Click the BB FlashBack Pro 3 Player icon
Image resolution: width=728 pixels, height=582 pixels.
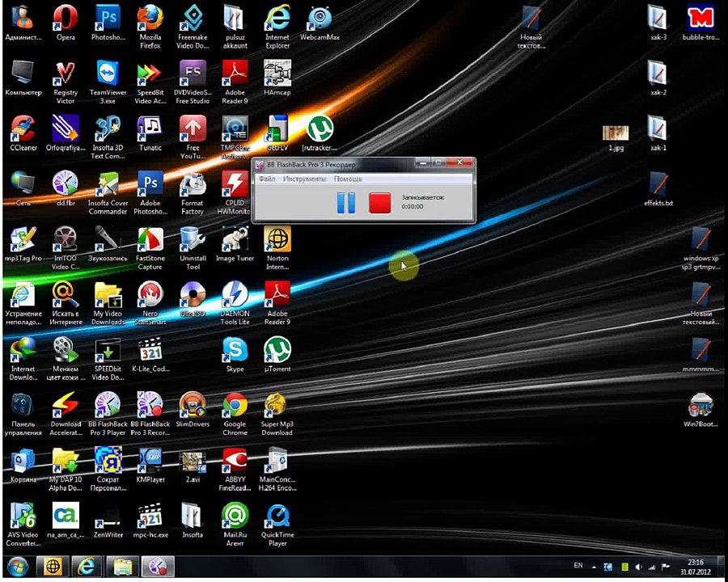(108, 414)
